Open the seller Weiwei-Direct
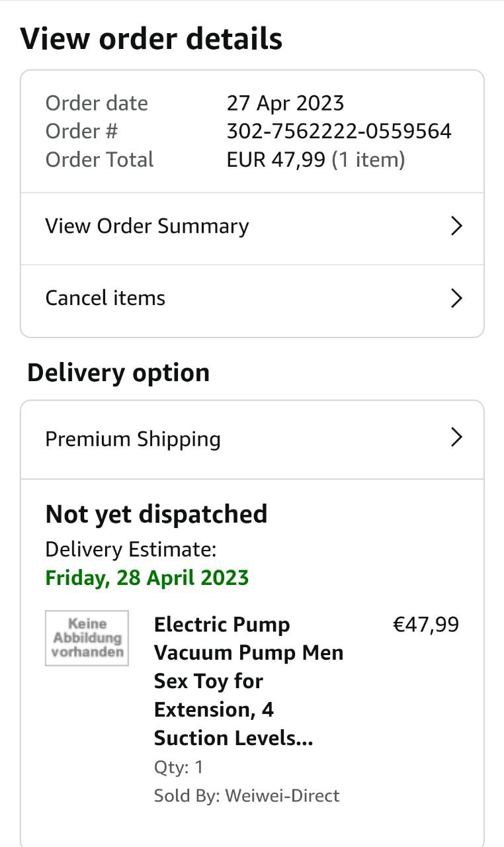504x847 pixels. (282, 795)
